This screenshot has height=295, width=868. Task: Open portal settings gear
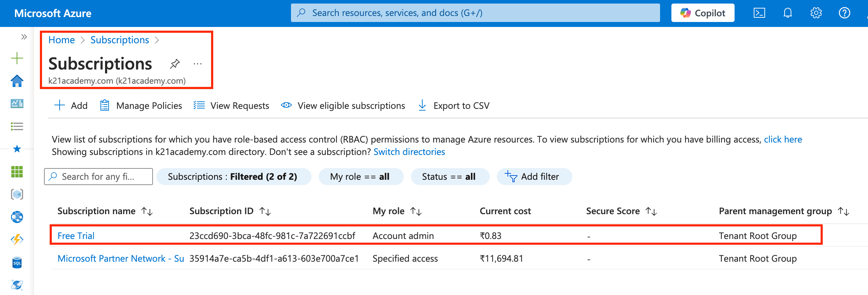[816, 13]
